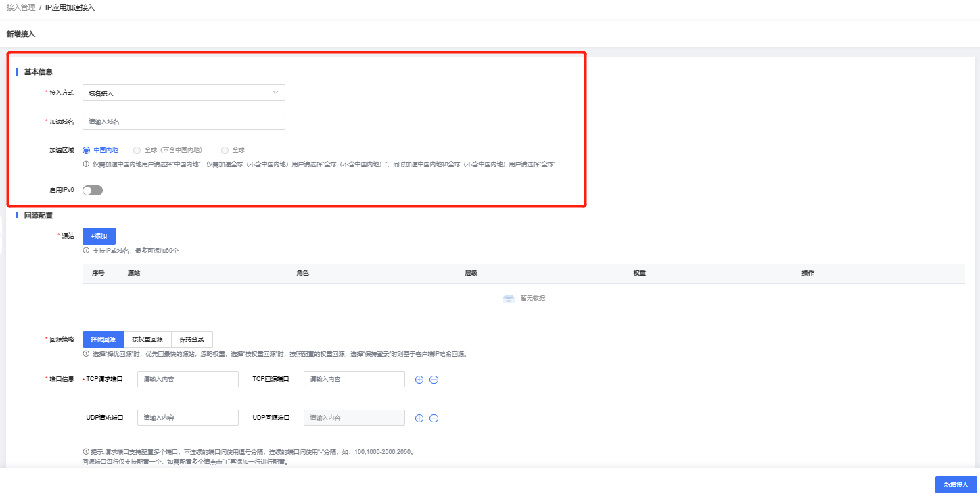Click the +添加 source station button
This screenshot has width=980, height=496.
(99, 236)
